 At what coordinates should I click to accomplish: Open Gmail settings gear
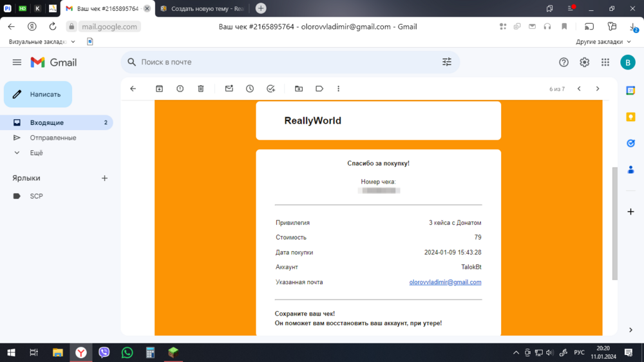(x=585, y=62)
